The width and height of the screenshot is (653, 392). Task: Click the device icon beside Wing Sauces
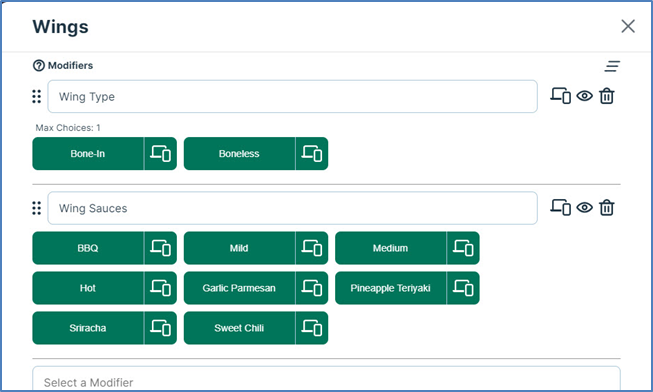[x=560, y=207]
